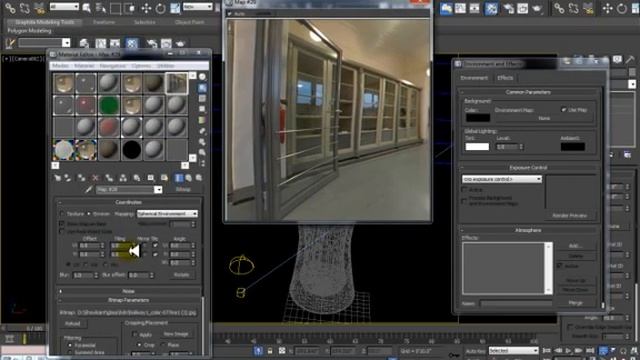Click highlighted Material Editor icon in top-right toolbar
Image resolution: width=640 pixels, height=360 pixels.
491,9
